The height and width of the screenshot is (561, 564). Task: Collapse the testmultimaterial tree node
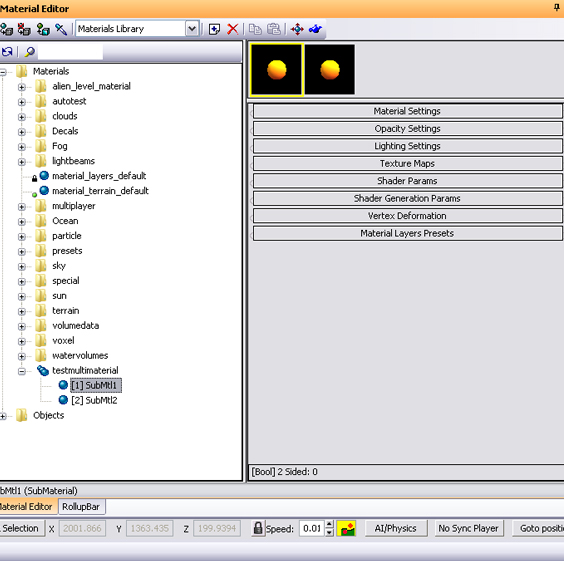pos(22,371)
